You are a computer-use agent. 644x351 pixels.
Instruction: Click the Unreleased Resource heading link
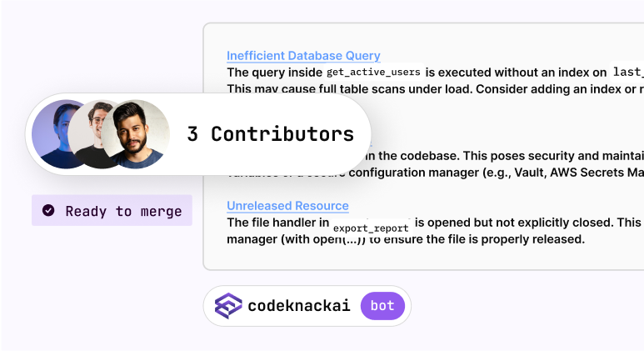[x=287, y=206]
